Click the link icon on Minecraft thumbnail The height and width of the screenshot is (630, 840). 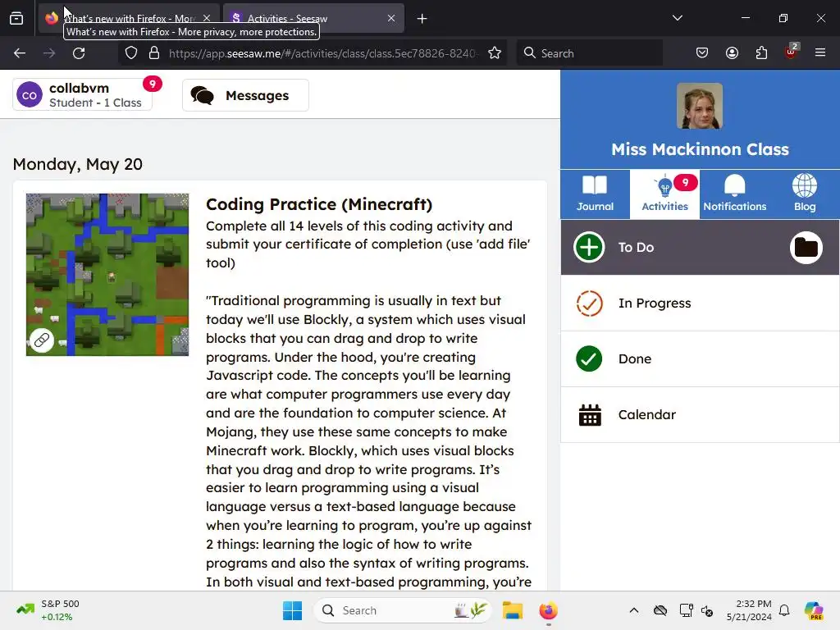click(42, 340)
